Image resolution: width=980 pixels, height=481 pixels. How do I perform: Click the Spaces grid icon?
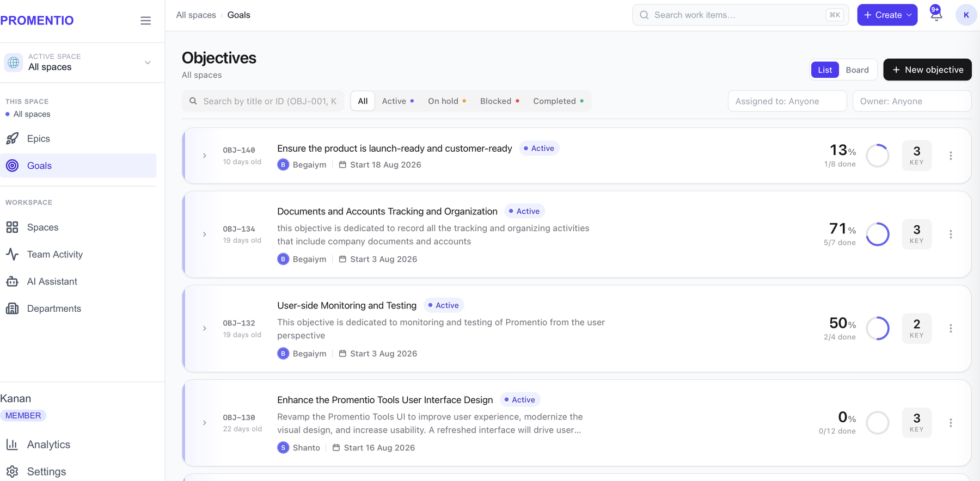point(12,227)
